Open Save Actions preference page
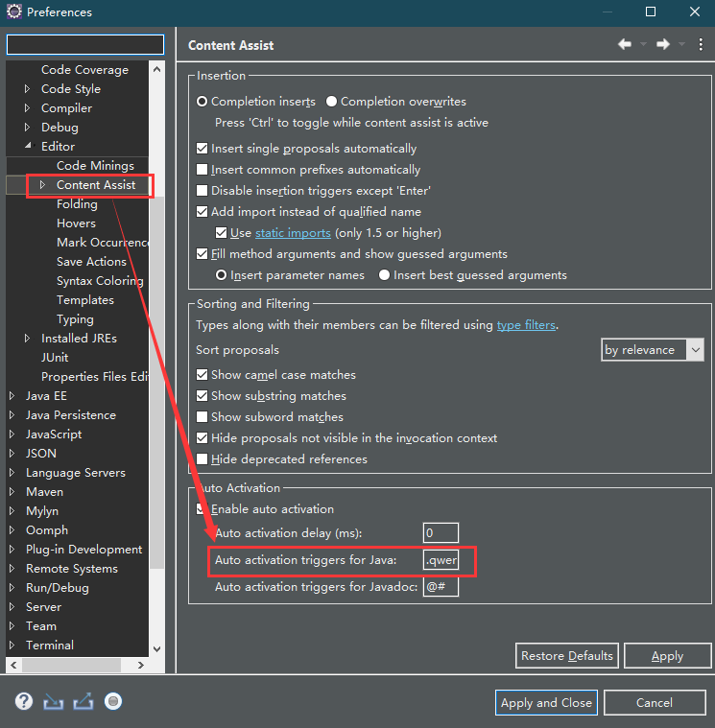Screen dimensions: 715x728 [x=91, y=262]
